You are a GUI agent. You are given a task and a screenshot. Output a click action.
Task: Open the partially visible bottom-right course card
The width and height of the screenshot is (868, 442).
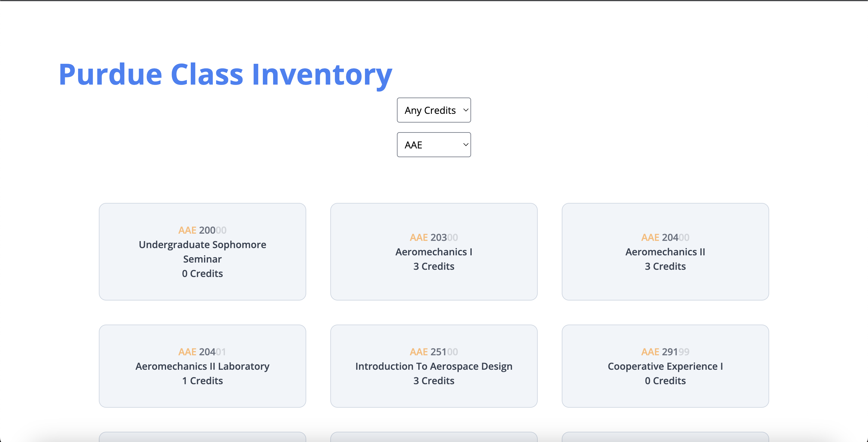click(665, 437)
